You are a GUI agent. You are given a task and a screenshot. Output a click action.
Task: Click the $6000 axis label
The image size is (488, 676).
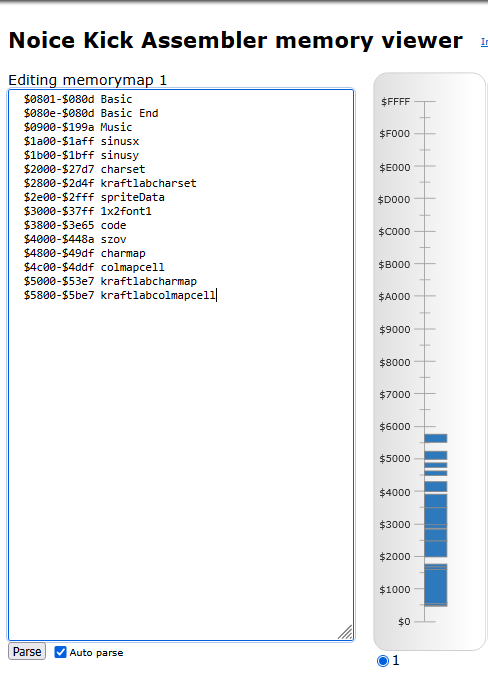tap(394, 426)
